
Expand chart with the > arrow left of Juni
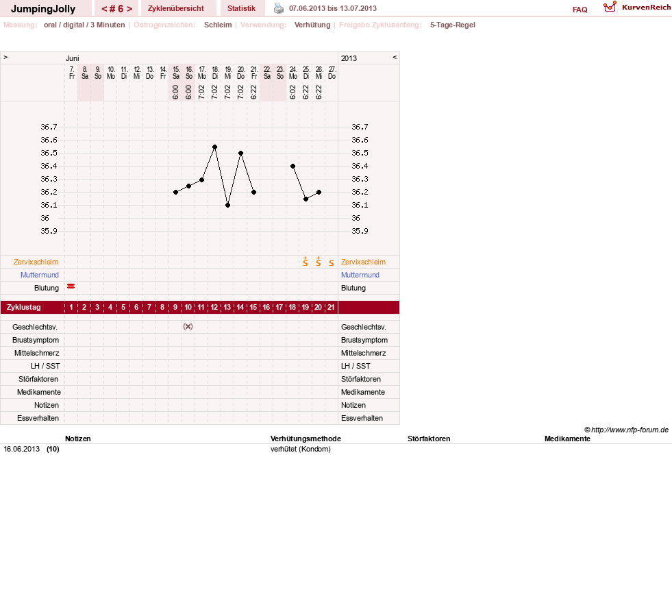point(5,57)
